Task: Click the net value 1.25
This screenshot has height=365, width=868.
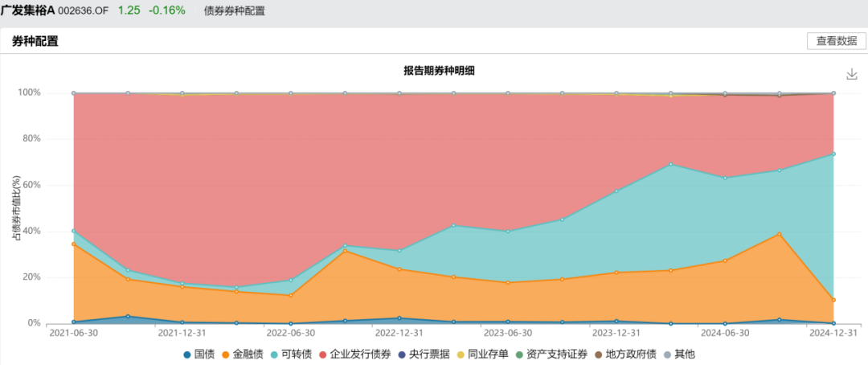Action: (128, 10)
